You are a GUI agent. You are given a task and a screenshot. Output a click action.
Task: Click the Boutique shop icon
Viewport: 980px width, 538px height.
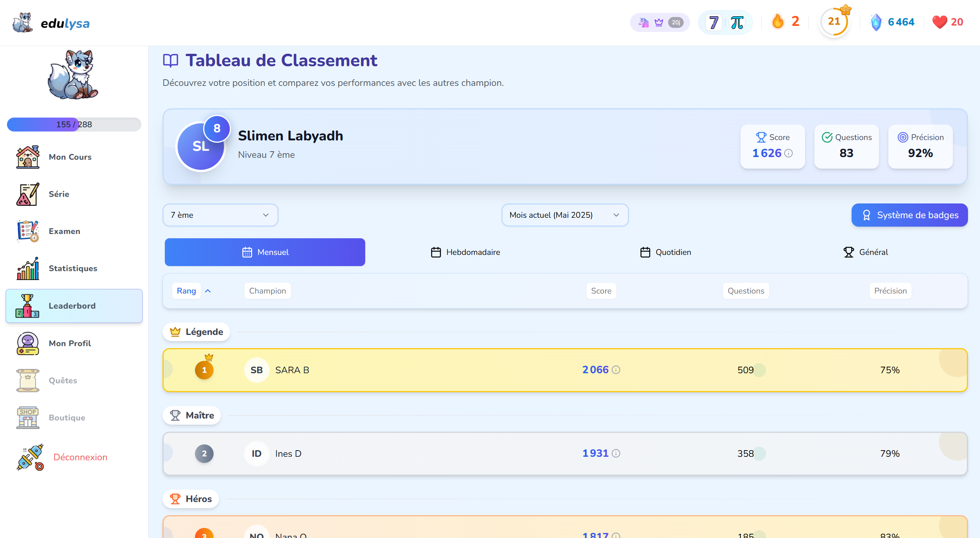[27, 418]
